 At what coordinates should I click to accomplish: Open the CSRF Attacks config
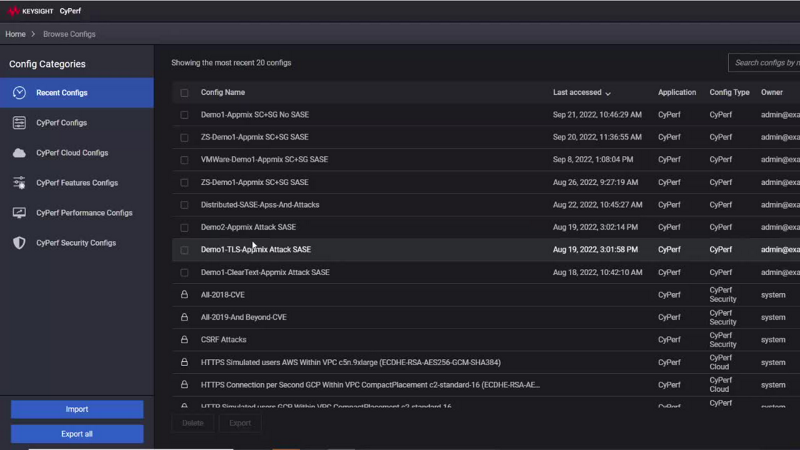point(223,340)
